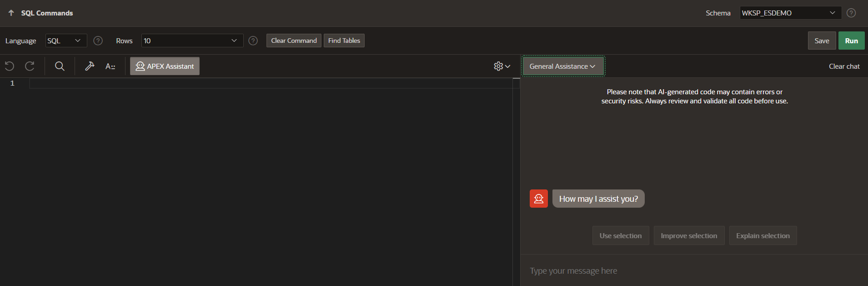Click help icon beside Schema selector
868x286 pixels.
(851, 13)
